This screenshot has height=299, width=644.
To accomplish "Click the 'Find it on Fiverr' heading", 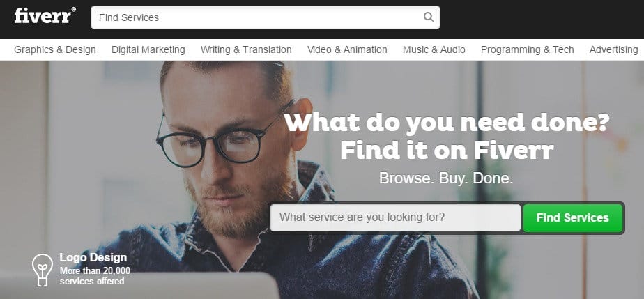I will 447,151.
